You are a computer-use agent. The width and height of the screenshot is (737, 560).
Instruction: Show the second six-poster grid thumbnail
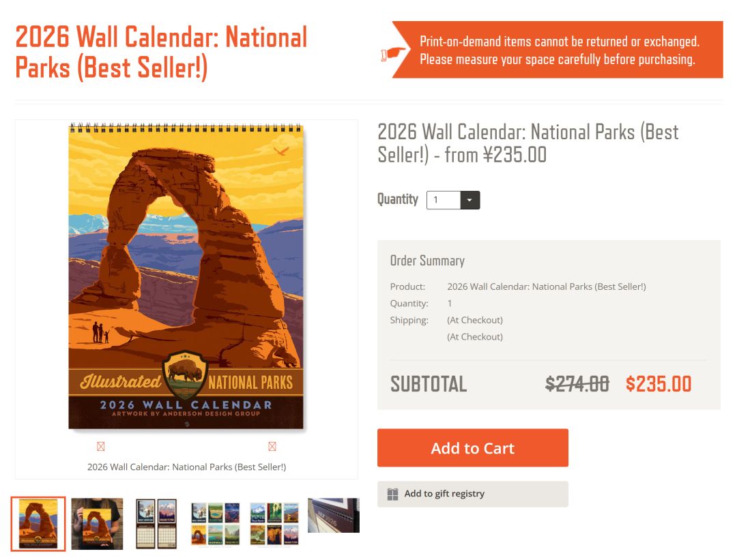274,524
